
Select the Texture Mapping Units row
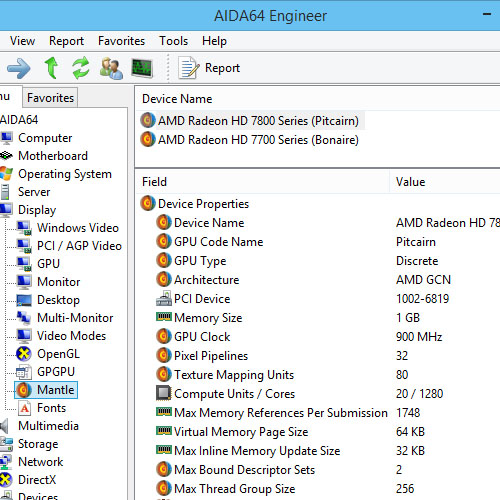234,375
